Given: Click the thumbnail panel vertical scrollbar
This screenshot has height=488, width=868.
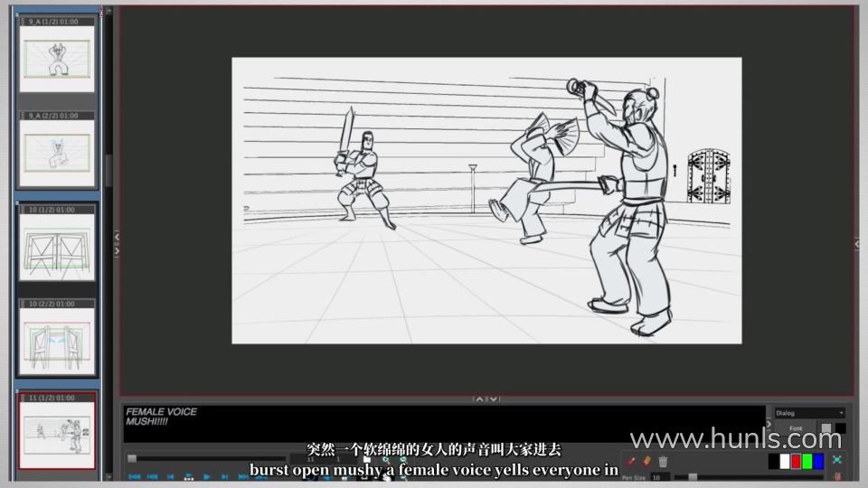Looking at the screenshot, I should point(108,171).
